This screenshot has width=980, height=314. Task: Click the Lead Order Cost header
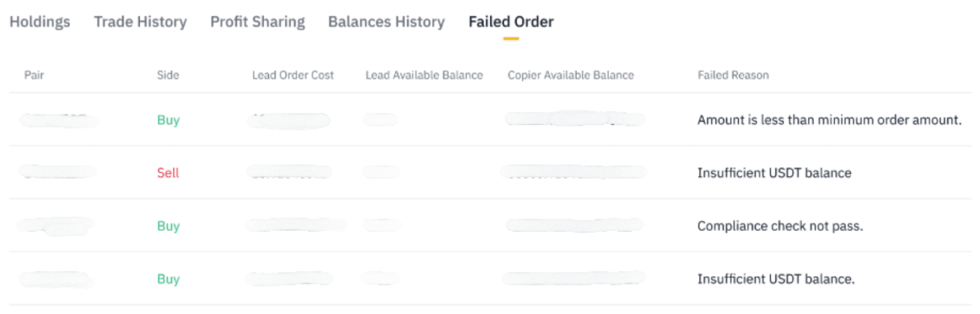pos(293,75)
